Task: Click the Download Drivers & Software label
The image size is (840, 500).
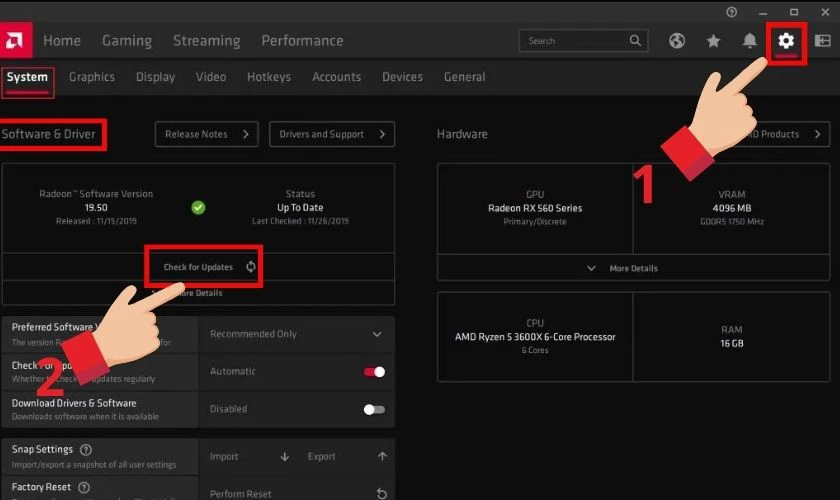Action: click(74, 403)
